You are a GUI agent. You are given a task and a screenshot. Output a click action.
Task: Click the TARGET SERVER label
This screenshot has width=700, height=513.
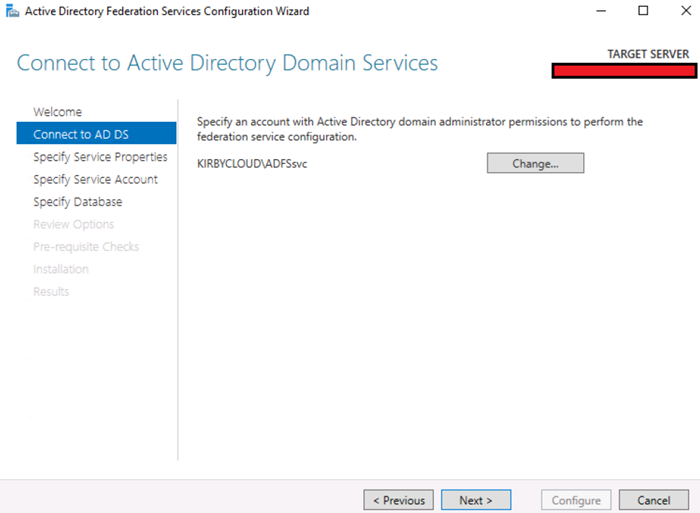pyautogui.click(x=648, y=54)
